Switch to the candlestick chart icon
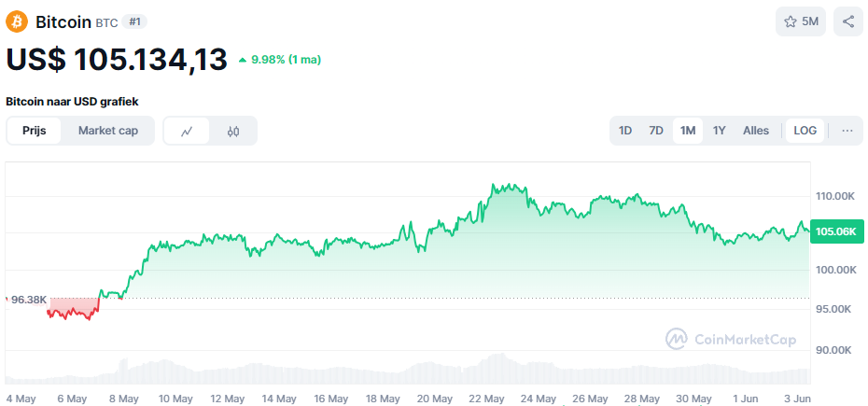 click(x=233, y=131)
